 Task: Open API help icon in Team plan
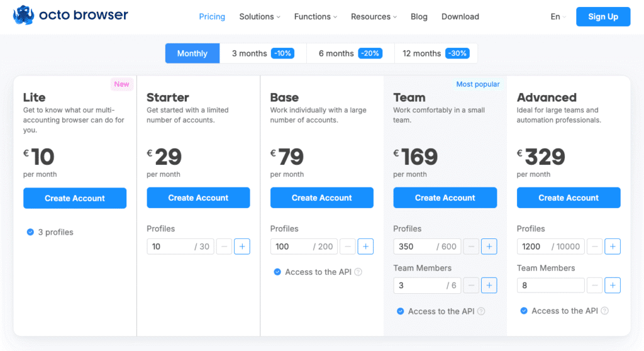click(481, 311)
